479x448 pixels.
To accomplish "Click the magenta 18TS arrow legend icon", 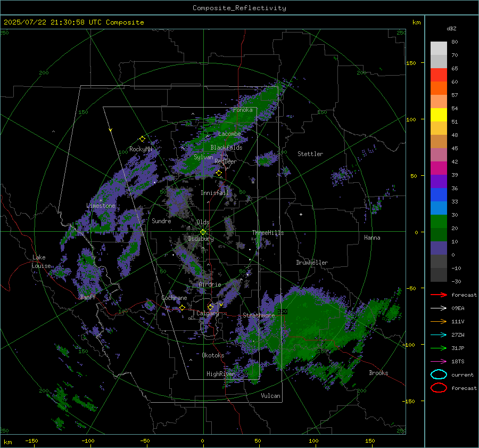I will 439,362.
